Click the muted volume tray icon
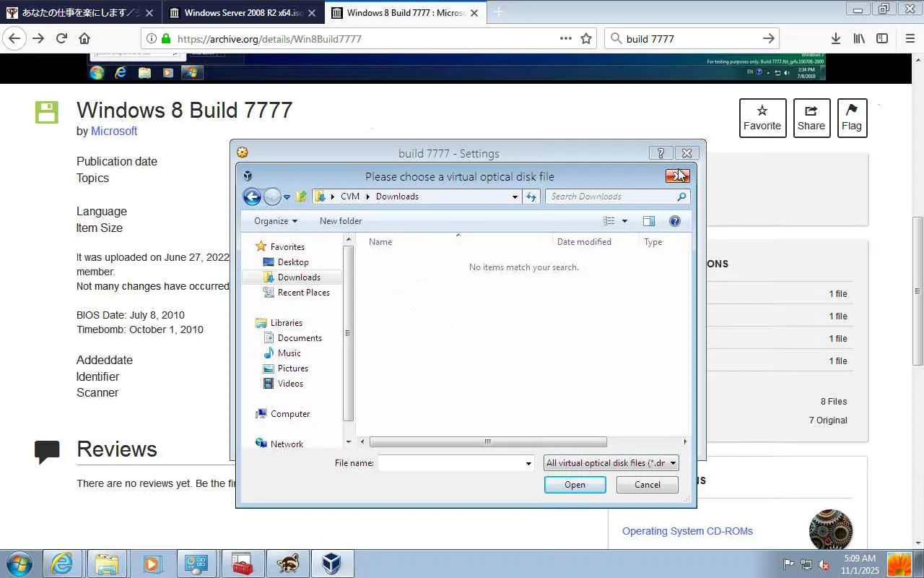 (823, 564)
